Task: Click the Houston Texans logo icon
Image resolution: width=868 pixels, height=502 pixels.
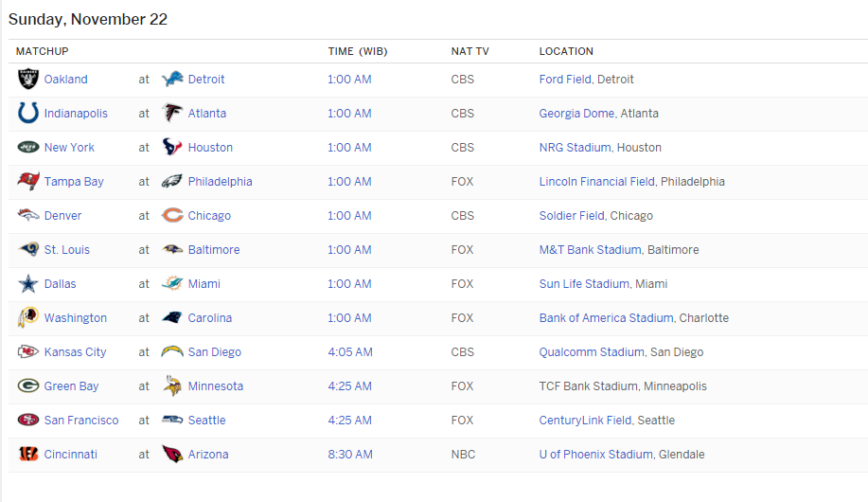Action: click(172, 148)
